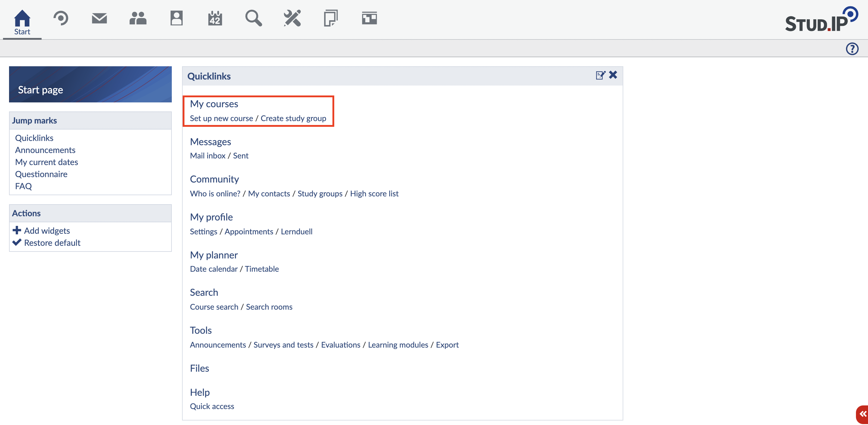Open the Tools wrench and pencil icon
The image size is (868, 425).
coord(292,18)
